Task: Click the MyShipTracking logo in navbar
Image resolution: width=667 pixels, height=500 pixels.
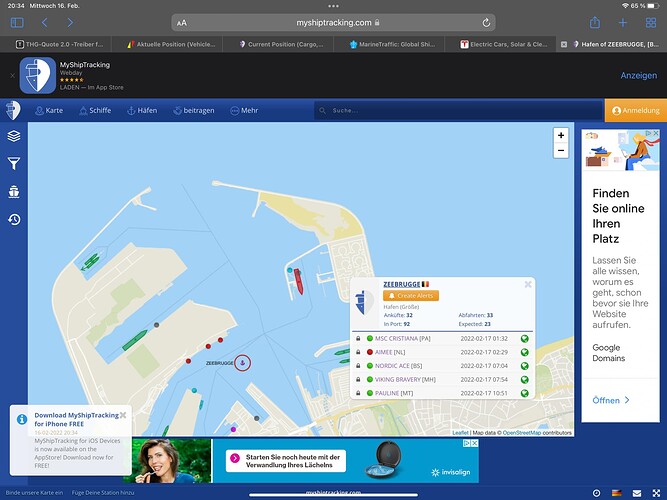Action: click(14, 111)
